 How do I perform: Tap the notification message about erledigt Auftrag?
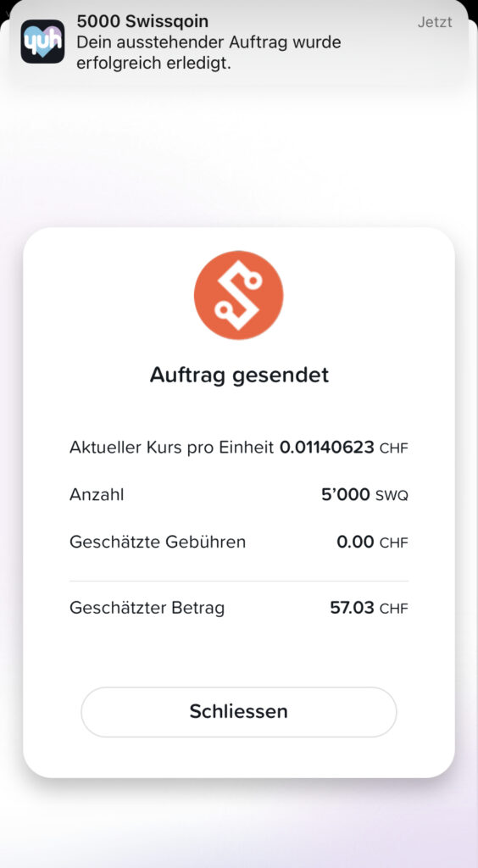pos(208,53)
